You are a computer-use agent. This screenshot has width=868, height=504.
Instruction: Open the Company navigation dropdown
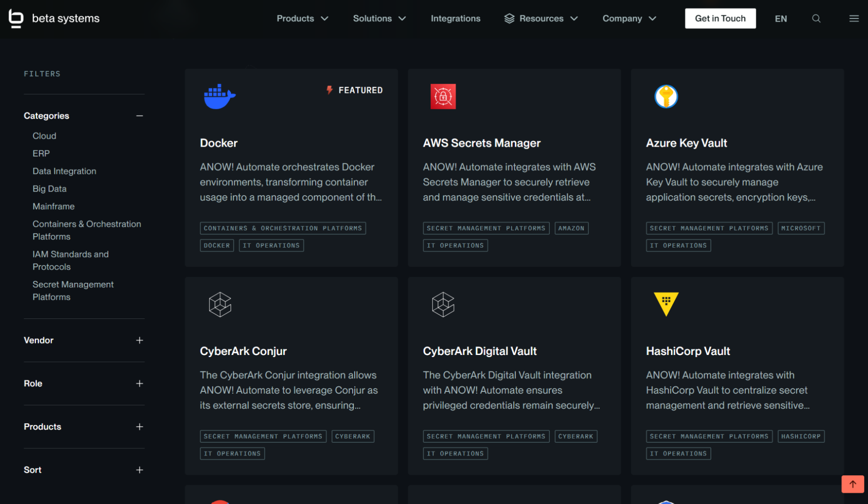click(x=629, y=18)
